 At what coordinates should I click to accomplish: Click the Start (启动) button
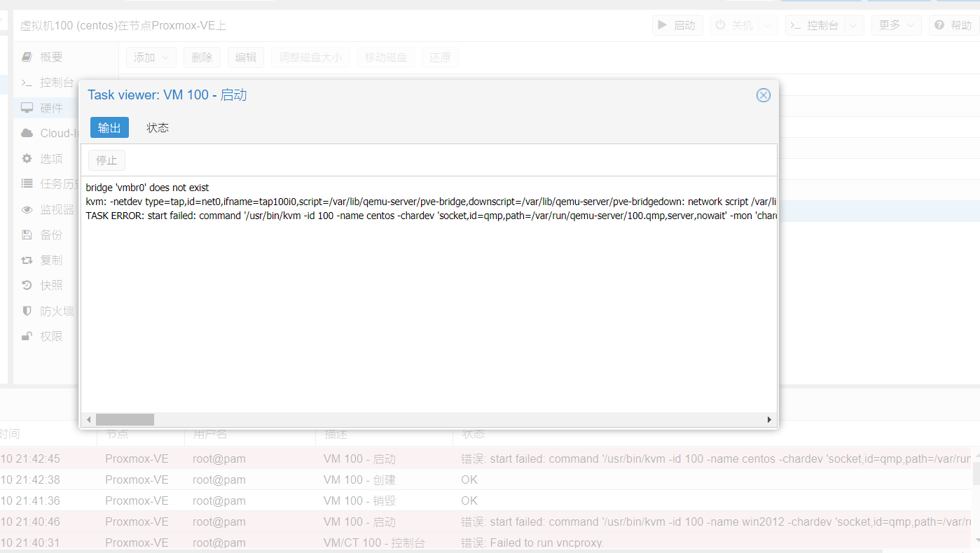[x=677, y=25]
